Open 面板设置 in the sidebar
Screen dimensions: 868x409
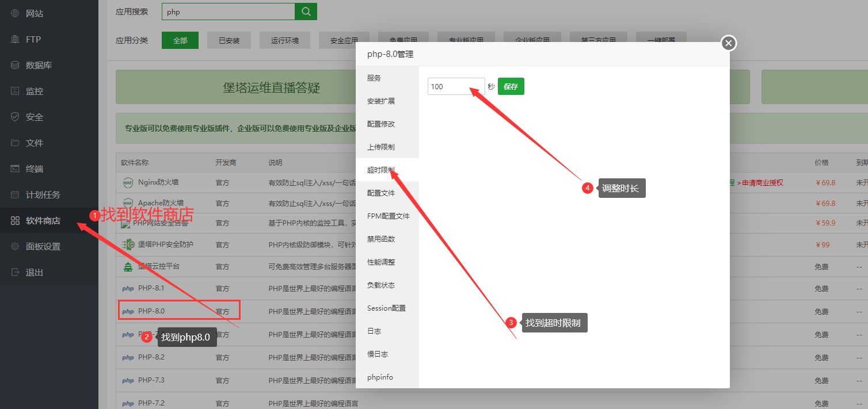(43, 246)
